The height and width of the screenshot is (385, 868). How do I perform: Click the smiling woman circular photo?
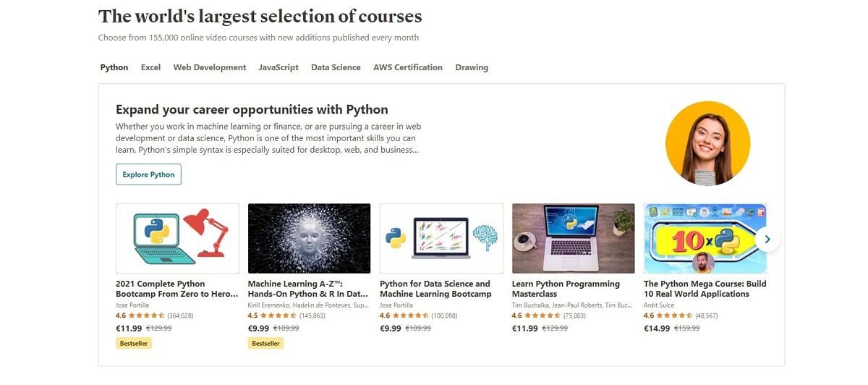[707, 143]
